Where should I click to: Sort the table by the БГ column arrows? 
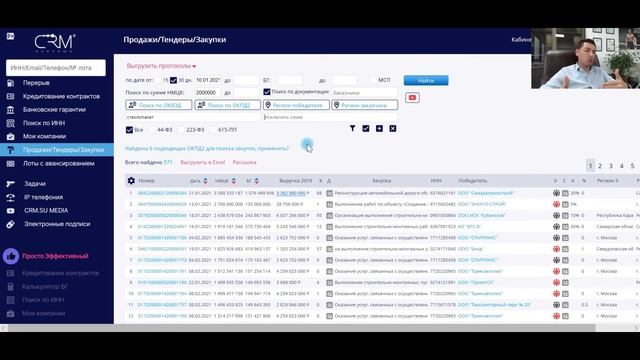(256, 181)
